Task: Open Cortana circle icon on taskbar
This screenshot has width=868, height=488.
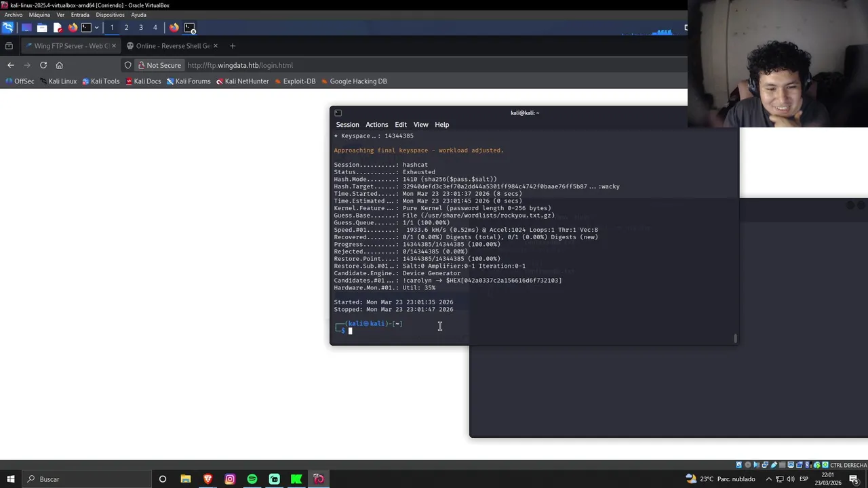Action: click(x=163, y=479)
